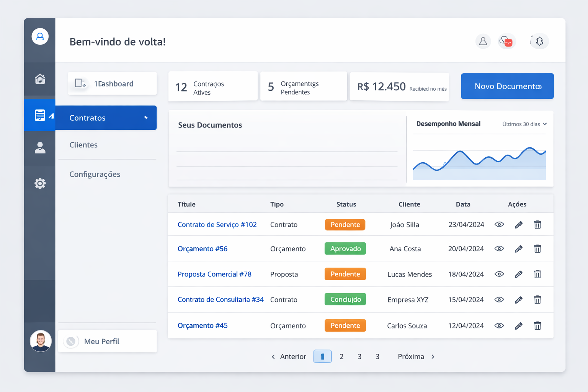
Task: Edit Orçamento #56 with the pencil icon
Action: pos(519,248)
